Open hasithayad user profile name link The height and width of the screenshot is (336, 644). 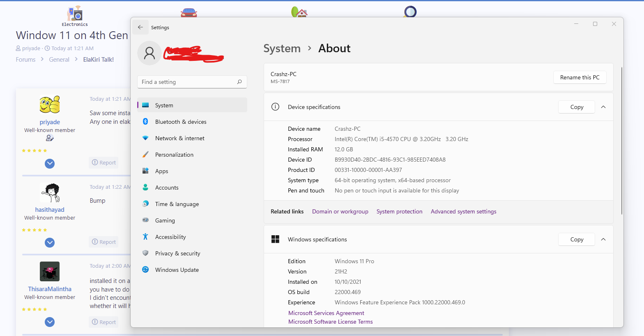tap(50, 210)
